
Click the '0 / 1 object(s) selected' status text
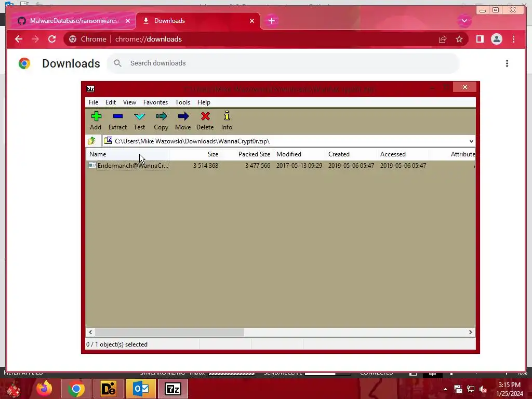point(117,344)
